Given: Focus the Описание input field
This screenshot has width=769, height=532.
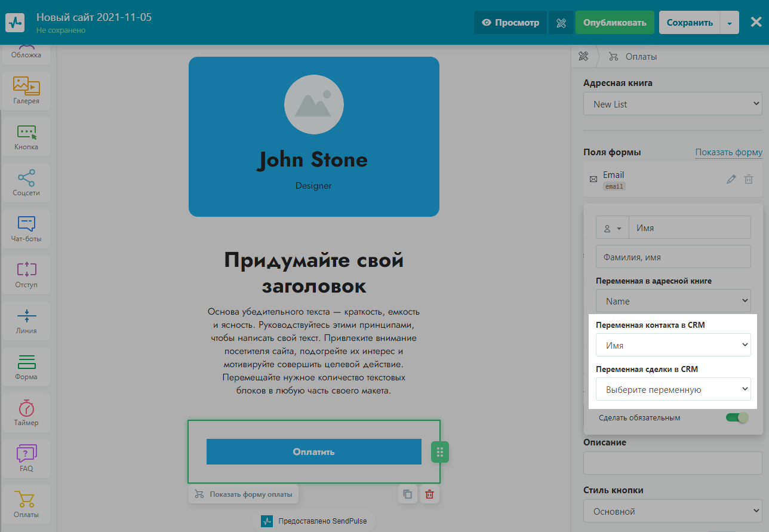Looking at the screenshot, I should pos(673,463).
